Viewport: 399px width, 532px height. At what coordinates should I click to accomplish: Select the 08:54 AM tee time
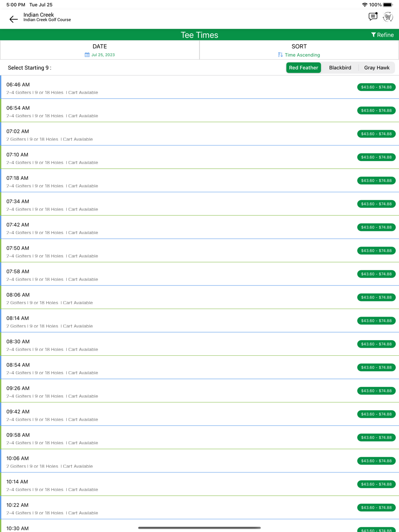(x=199, y=367)
